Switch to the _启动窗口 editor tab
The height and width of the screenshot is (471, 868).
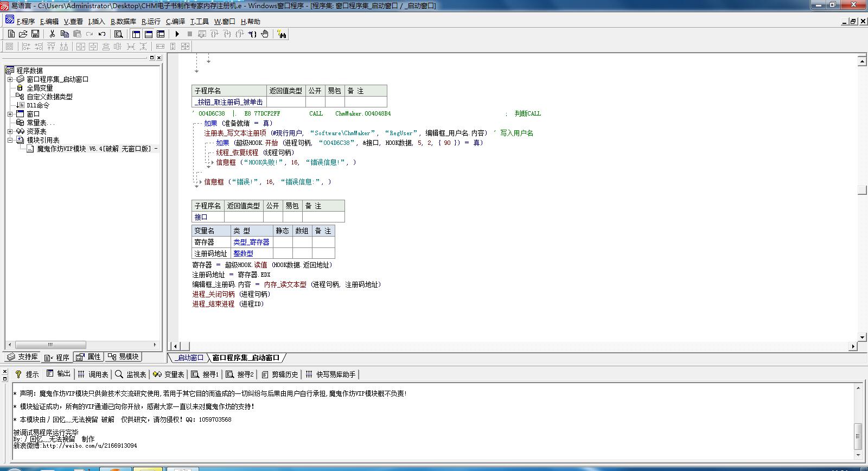[188, 358]
